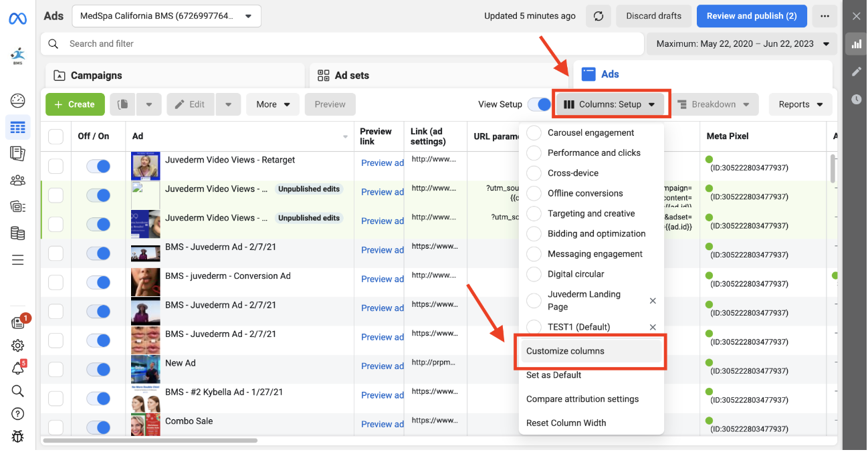This screenshot has height=452, width=868.
Task: Open the Reports dropdown
Action: coord(800,104)
